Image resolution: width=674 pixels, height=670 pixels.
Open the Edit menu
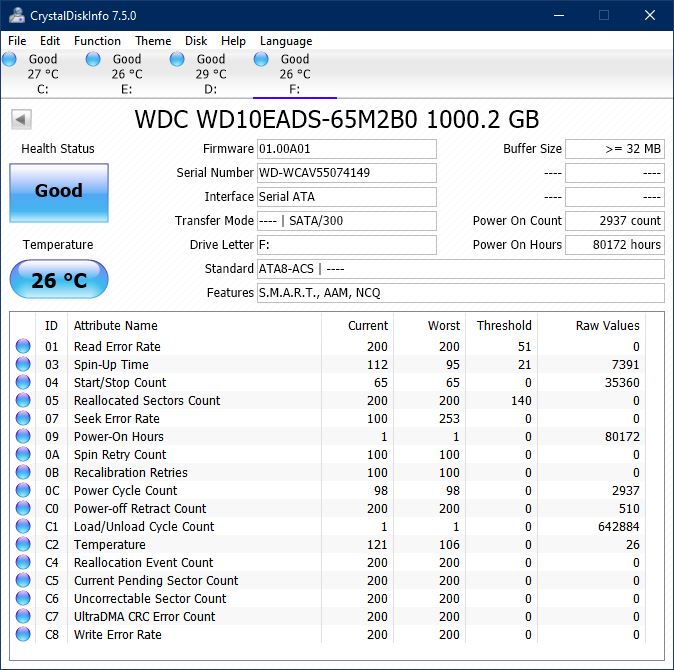click(50, 41)
